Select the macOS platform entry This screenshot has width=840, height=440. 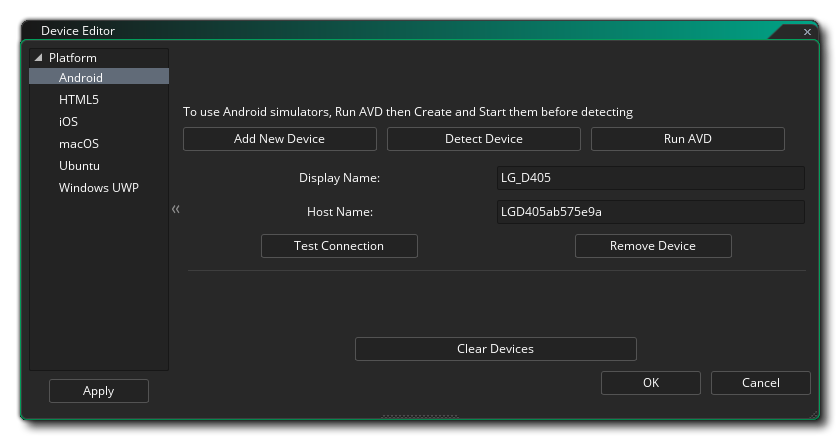(x=78, y=143)
